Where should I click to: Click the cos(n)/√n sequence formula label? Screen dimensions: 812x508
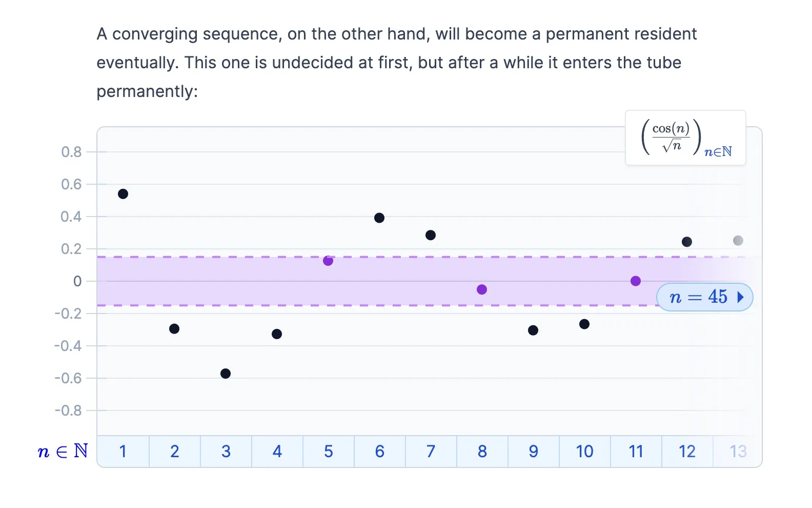(x=686, y=138)
